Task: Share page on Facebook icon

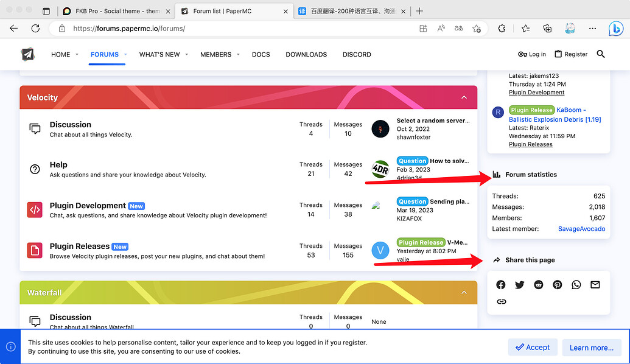Action: coord(500,285)
